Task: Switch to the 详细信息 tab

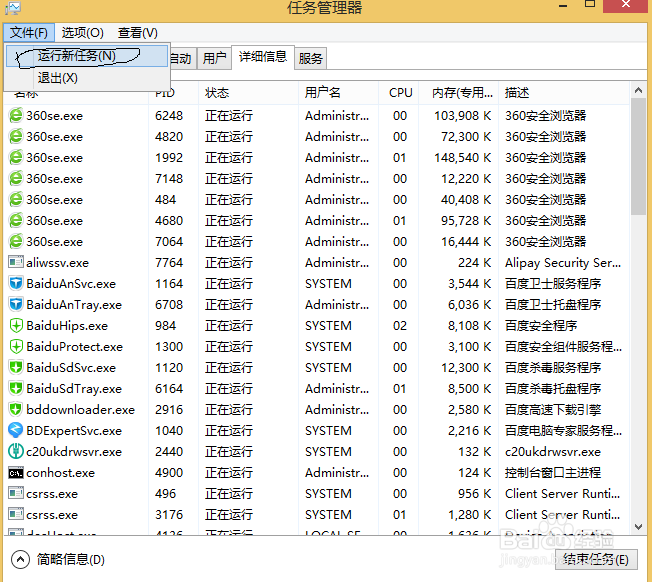Action: coord(263,57)
